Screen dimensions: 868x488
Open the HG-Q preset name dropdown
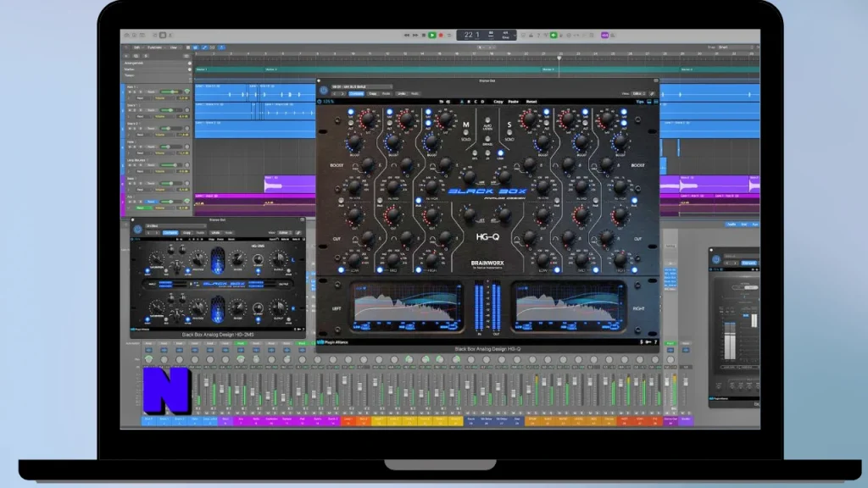[361, 87]
